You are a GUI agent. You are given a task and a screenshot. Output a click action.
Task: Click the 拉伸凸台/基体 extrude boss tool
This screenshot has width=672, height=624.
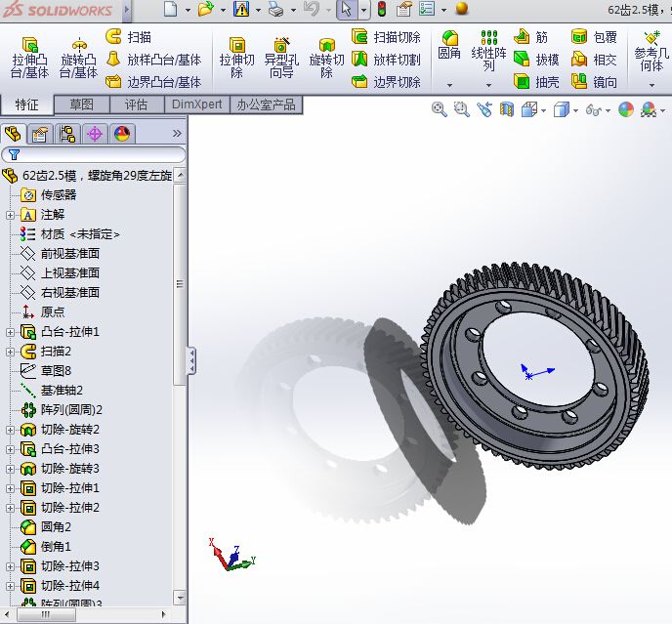pos(29,57)
